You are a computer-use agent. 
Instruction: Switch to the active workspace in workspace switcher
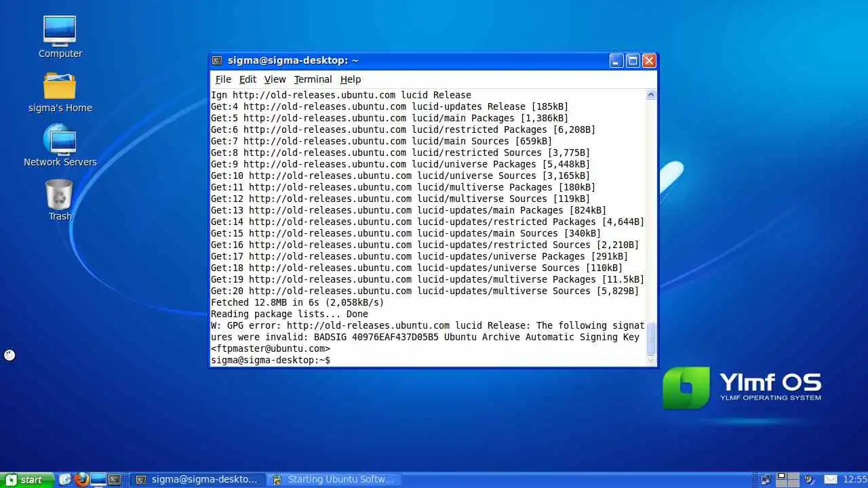pos(781,476)
